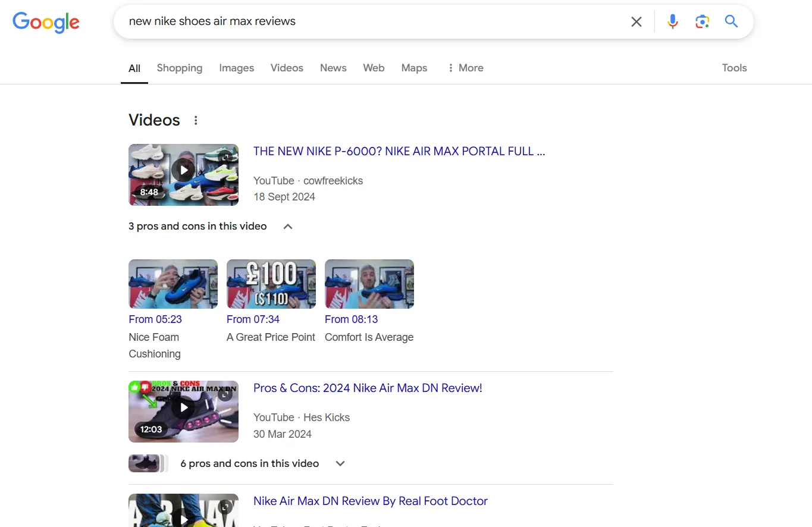The height and width of the screenshot is (527, 812).
Task: Expand the 6 pros and cons section
Action: point(339,463)
